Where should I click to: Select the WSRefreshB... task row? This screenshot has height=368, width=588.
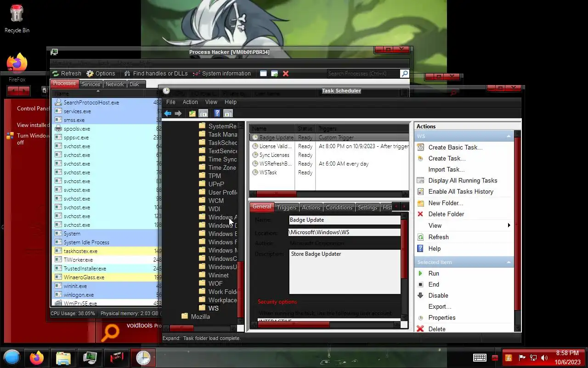(x=328, y=164)
